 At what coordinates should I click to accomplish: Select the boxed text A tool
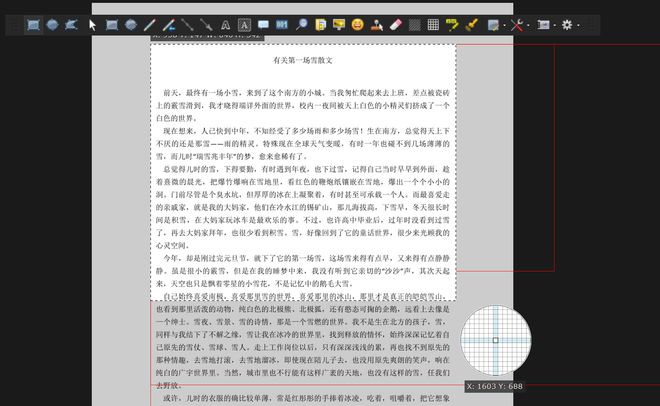(245, 25)
